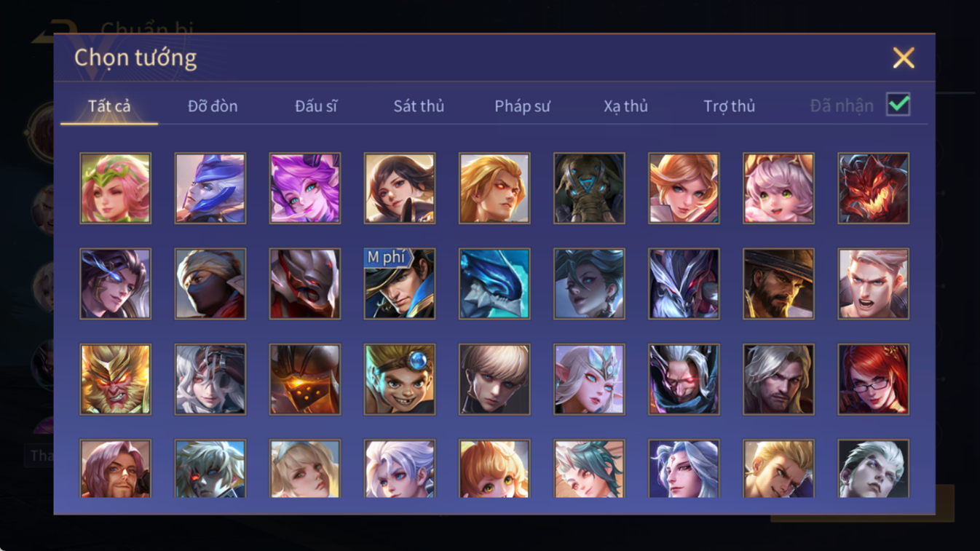The width and height of the screenshot is (980, 551).
Task: Go to the "Trợ thủ" tab
Action: coord(729,106)
